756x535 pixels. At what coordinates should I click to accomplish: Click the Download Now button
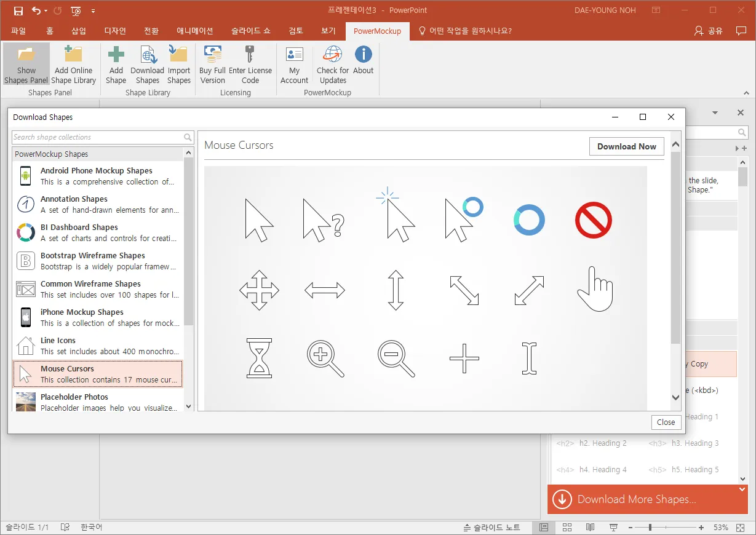[626, 146]
